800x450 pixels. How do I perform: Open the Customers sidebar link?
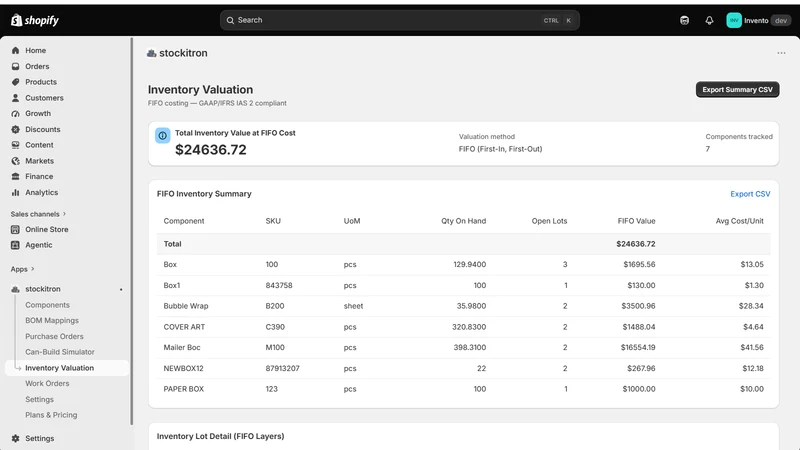pos(44,97)
